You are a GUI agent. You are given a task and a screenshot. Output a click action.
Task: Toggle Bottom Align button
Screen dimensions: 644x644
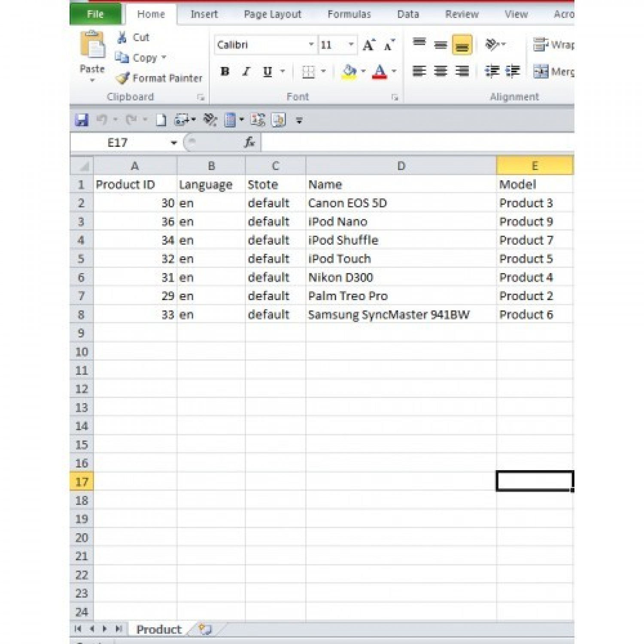462,45
